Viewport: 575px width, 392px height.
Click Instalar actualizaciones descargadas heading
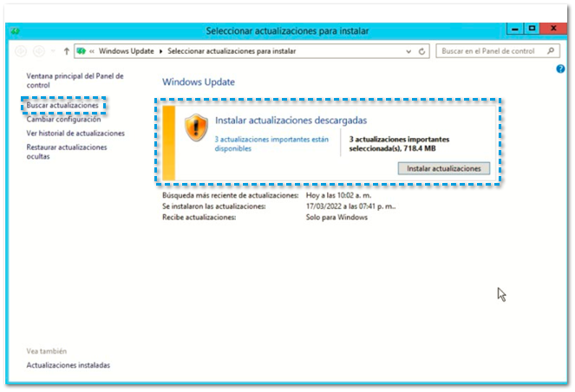pos(291,121)
